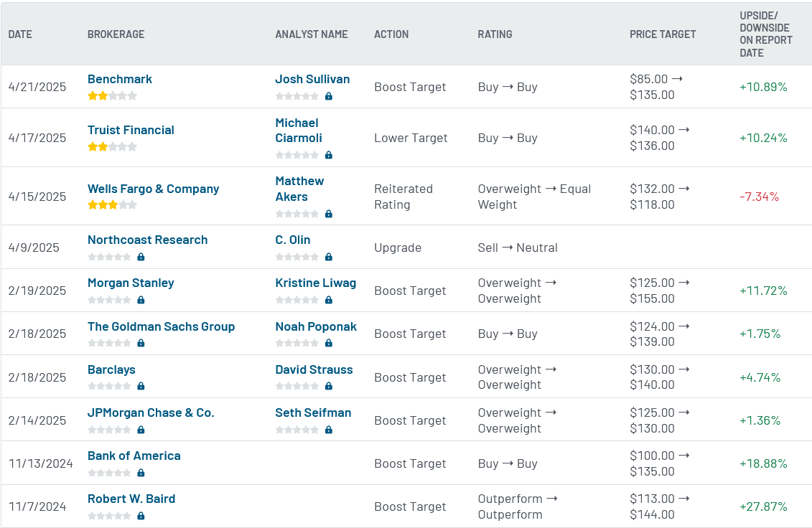Open the Bank of America link

pos(134,456)
